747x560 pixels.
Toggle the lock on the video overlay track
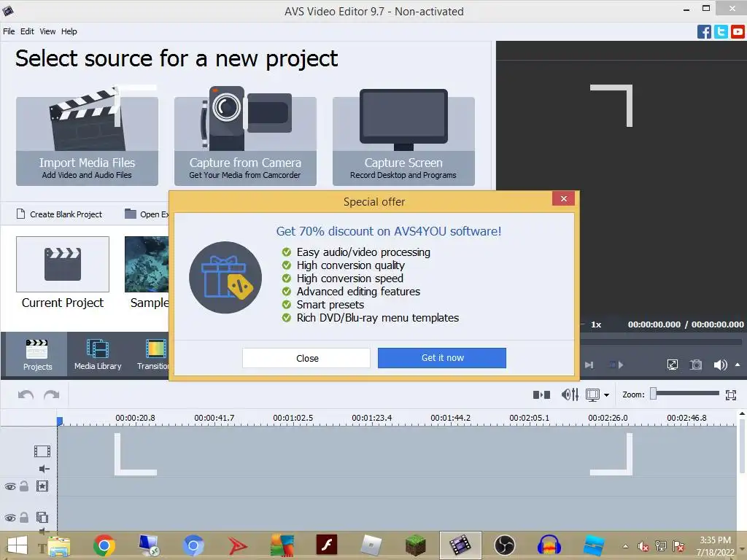(24, 517)
